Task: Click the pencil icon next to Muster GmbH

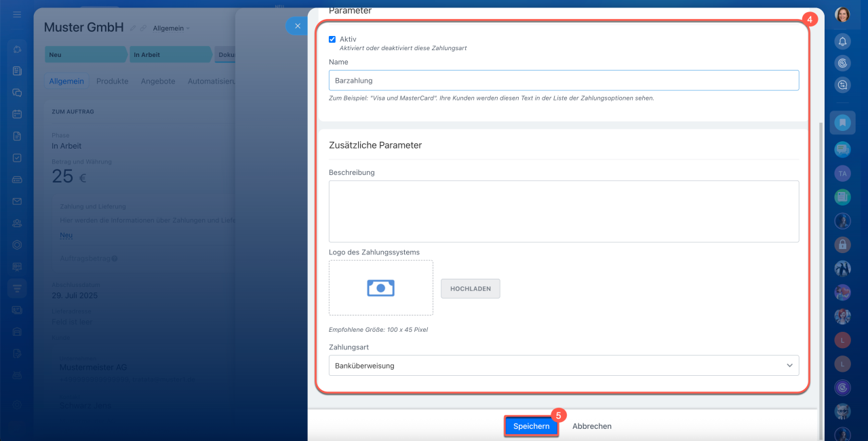Action: tap(133, 28)
